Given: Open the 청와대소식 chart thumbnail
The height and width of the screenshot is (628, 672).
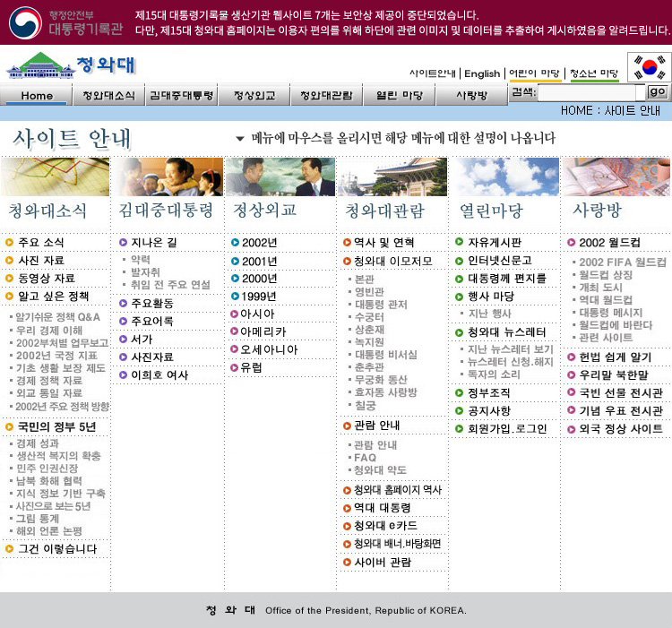Looking at the screenshot, I should pyautogui.click(x=55, y=176).
